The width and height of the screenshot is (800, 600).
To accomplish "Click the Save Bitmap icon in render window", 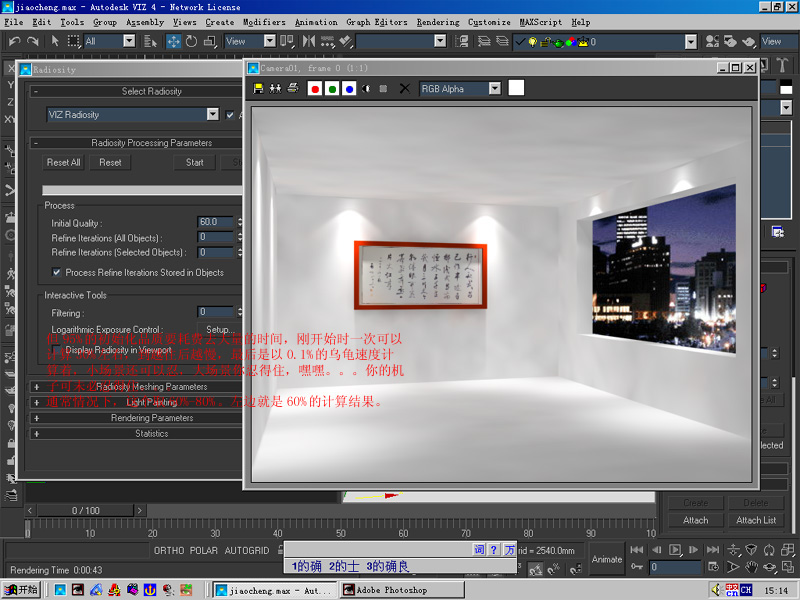I will tap(259, 89).
